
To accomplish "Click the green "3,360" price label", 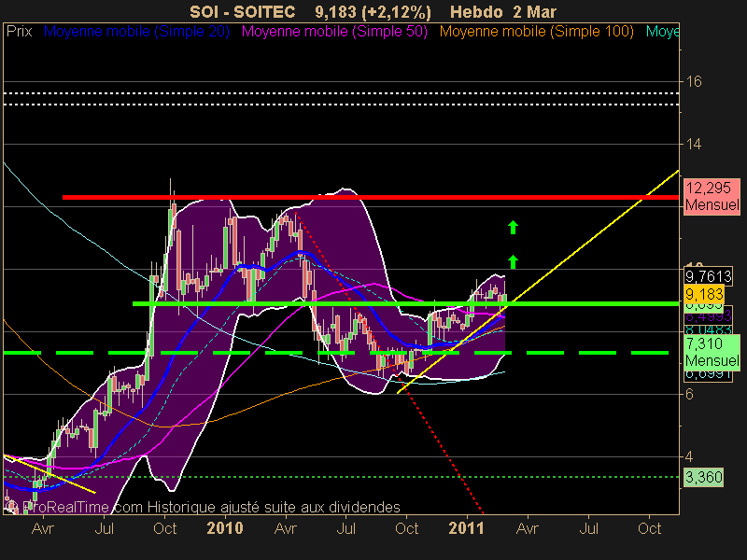I will pyautogui.click(x=704, y=477).
